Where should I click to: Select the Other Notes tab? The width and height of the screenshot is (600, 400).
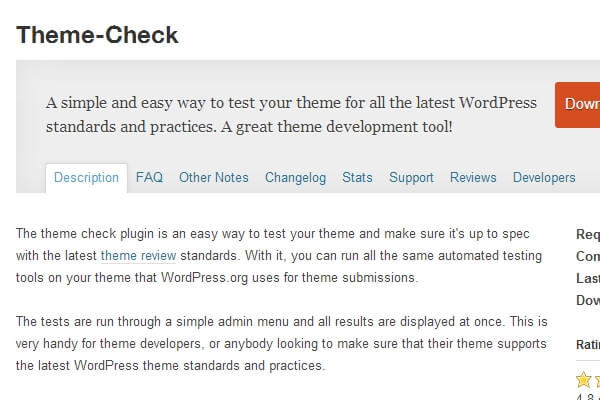coord(214,178)
